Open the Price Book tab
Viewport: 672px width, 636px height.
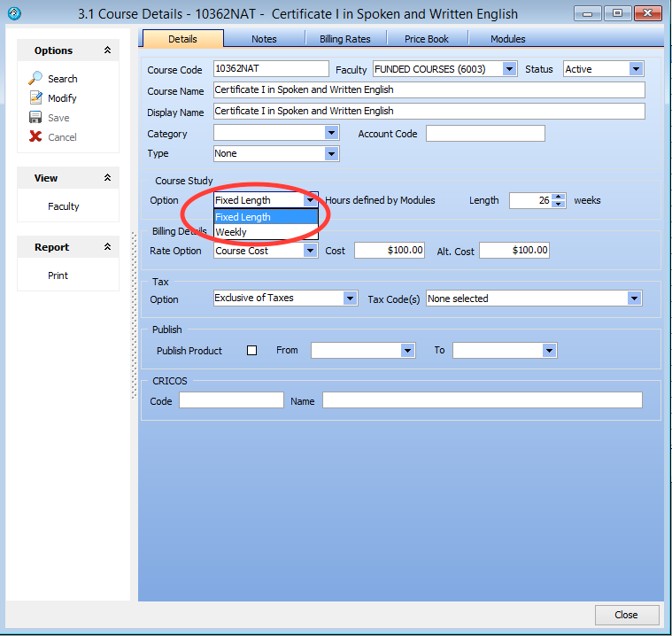tap(427, 39)
